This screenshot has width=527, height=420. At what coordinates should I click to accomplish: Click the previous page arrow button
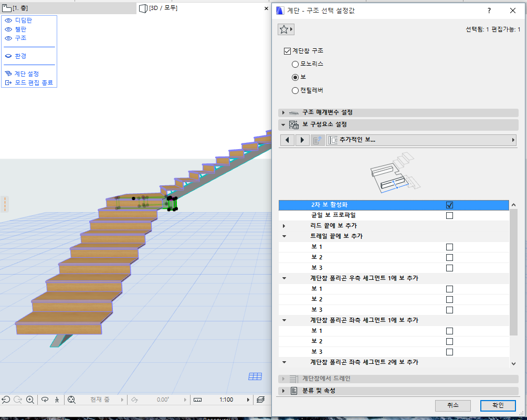[287, 140]
